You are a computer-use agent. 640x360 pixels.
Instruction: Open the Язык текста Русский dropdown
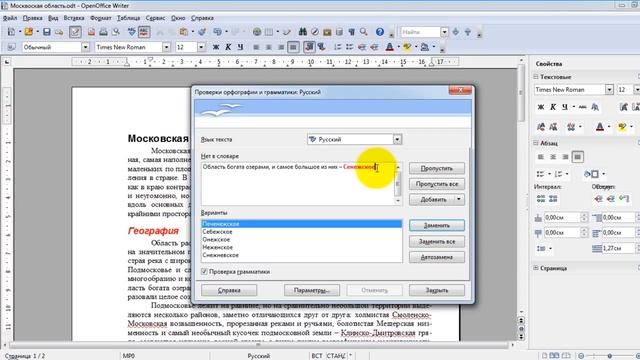tap(397, 139)
